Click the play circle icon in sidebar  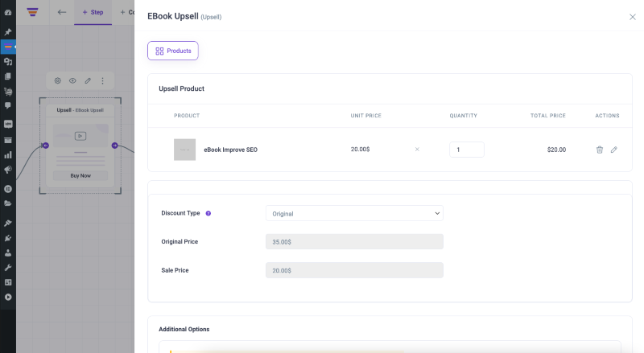click(8, 298)
